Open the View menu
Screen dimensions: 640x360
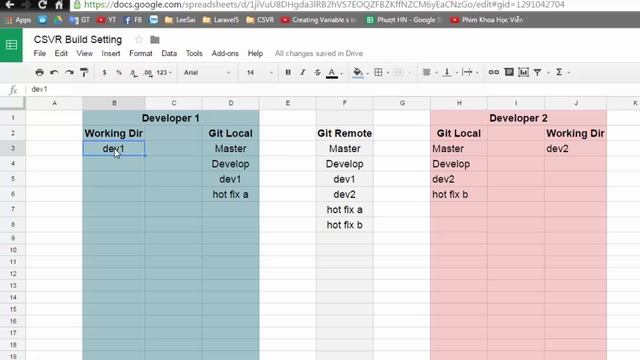tap(84, 53)
